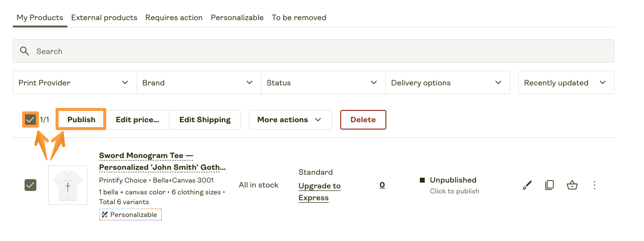The width and height of the screenshot is (644, 241).
Task: Expand the Delivery options dropdown
Action: pyautogui.click(x=447, y=82)
